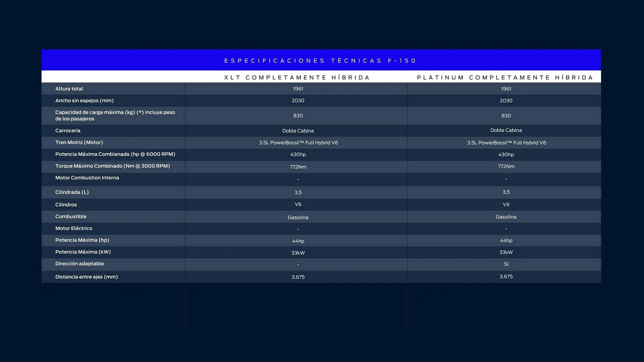Click the Tren Motriz (Motor) label

[79, 142]
